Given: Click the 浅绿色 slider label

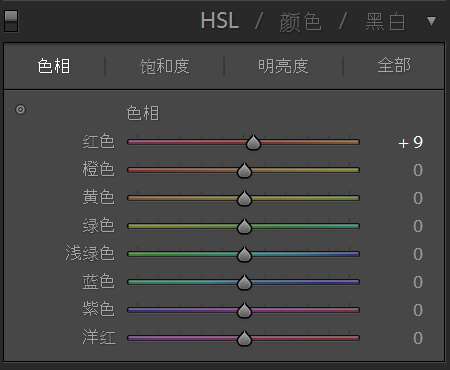Looking at the screenshot, I should [x=90, y=253].
